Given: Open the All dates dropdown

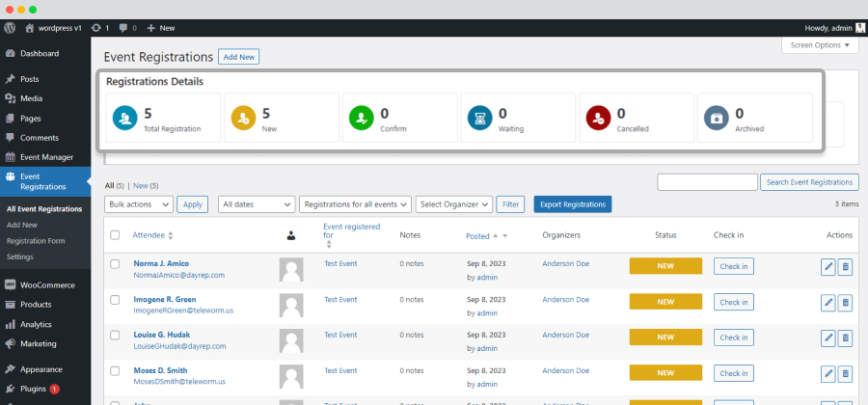Looking at the screenshot, I should pyautogui.click(x=257, y=204).
